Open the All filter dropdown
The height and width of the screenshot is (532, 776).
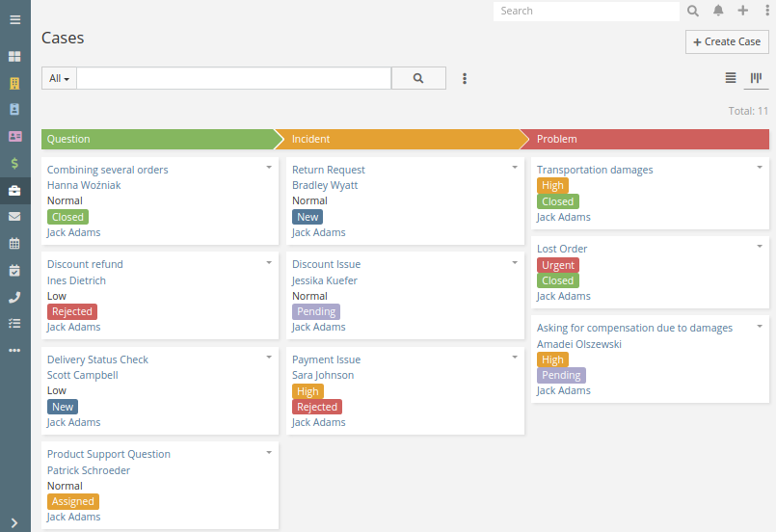(59, 78)
